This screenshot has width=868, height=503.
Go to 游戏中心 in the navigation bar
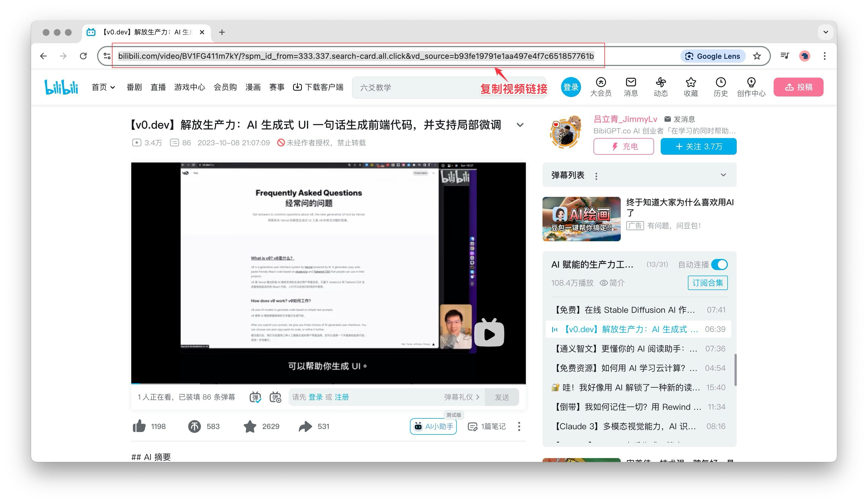click(x=190, y=87)
